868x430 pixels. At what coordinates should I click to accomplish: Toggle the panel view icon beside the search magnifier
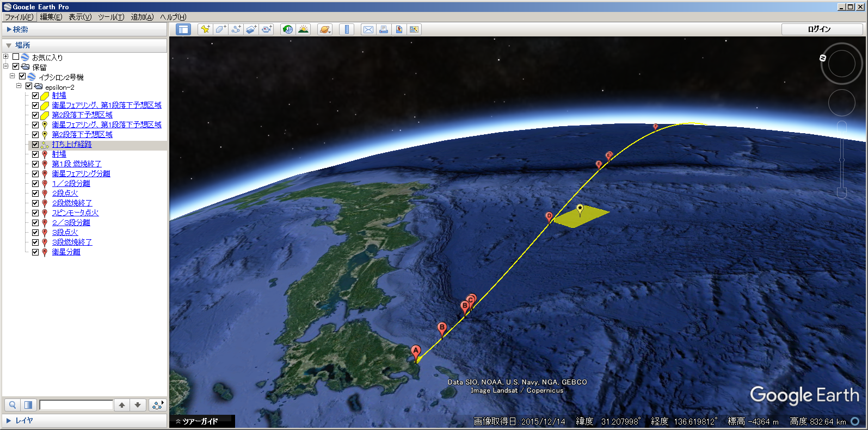28,405
